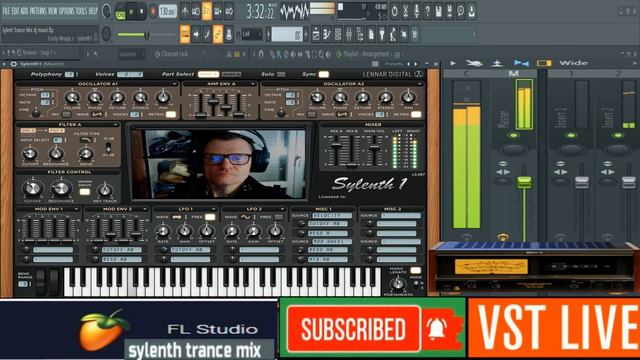
Task: Adjust the green master volume slider
Action: click(133, 35)
